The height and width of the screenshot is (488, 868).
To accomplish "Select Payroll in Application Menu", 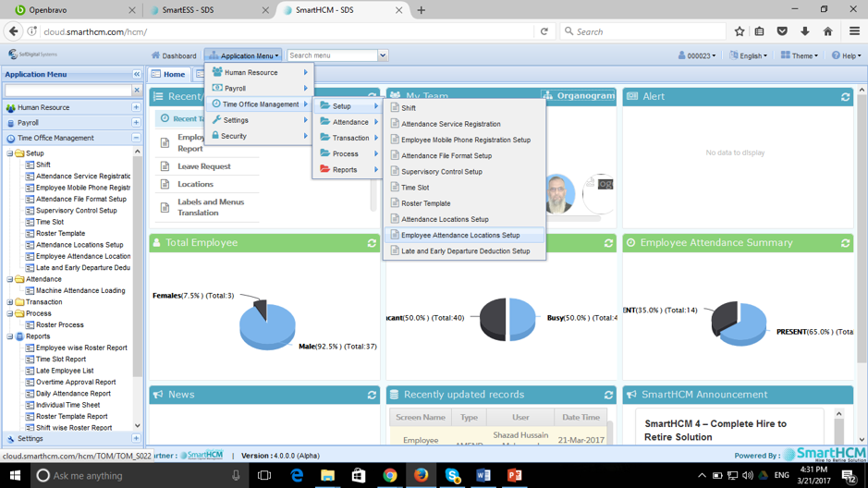I will click(x=260, y=88).
